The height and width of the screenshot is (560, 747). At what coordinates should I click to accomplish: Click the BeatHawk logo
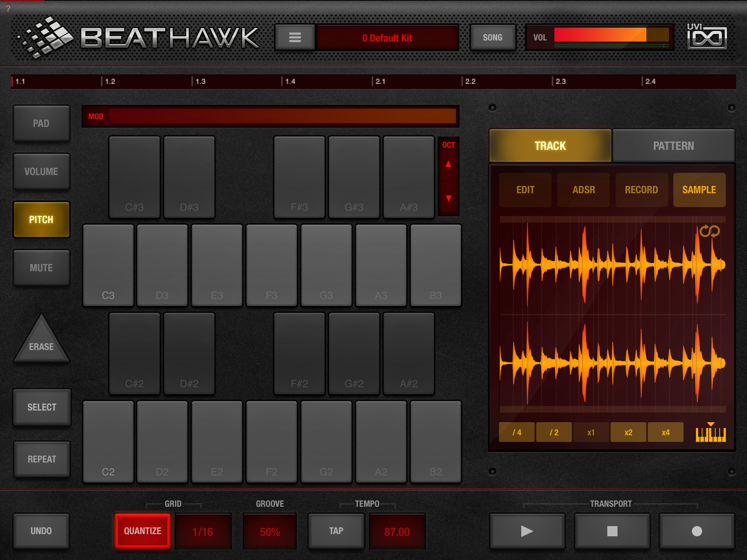(139, 37)
